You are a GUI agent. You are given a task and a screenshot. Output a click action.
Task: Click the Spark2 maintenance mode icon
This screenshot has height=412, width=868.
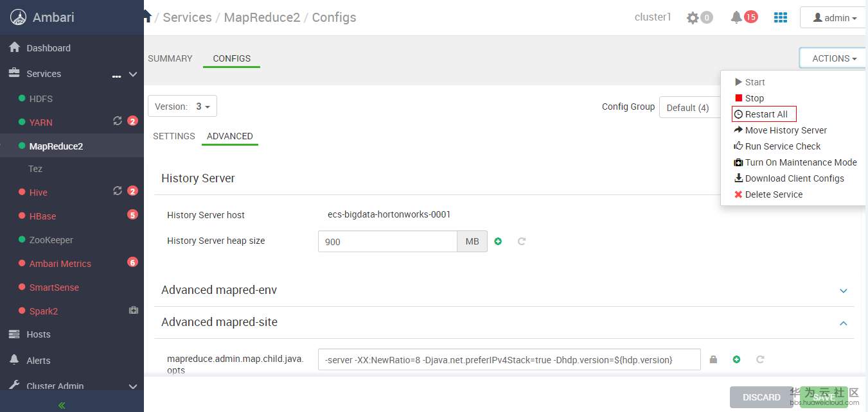[x=133, y=311]
